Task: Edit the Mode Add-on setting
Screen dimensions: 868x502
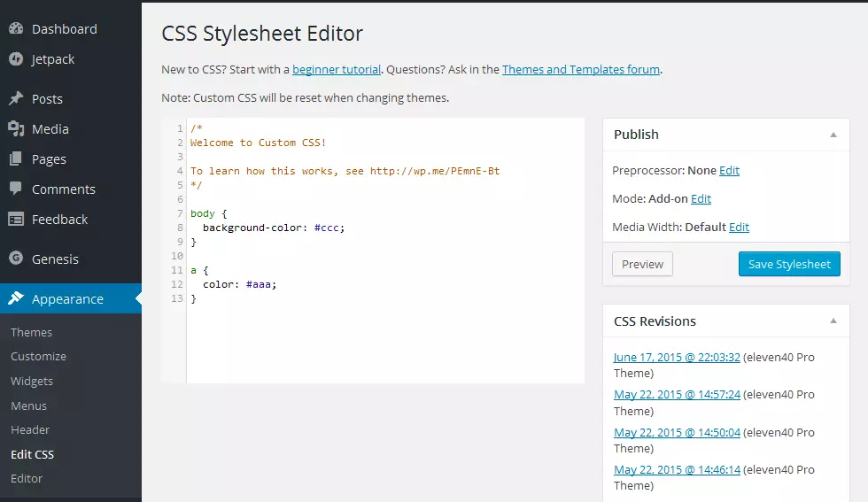Action: pos(701,198)
